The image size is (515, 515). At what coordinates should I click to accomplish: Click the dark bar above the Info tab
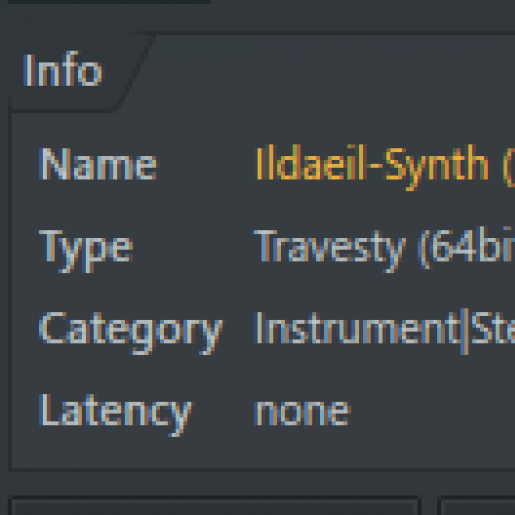108,2
